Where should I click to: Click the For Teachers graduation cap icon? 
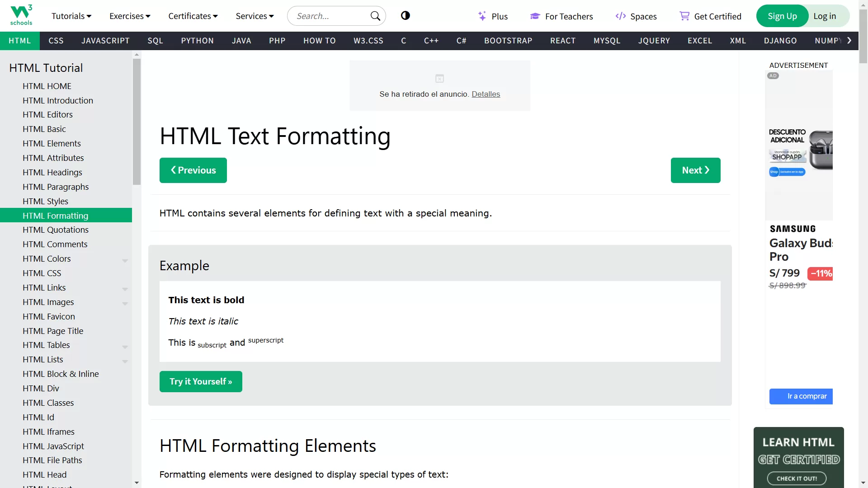click(536, 16)
